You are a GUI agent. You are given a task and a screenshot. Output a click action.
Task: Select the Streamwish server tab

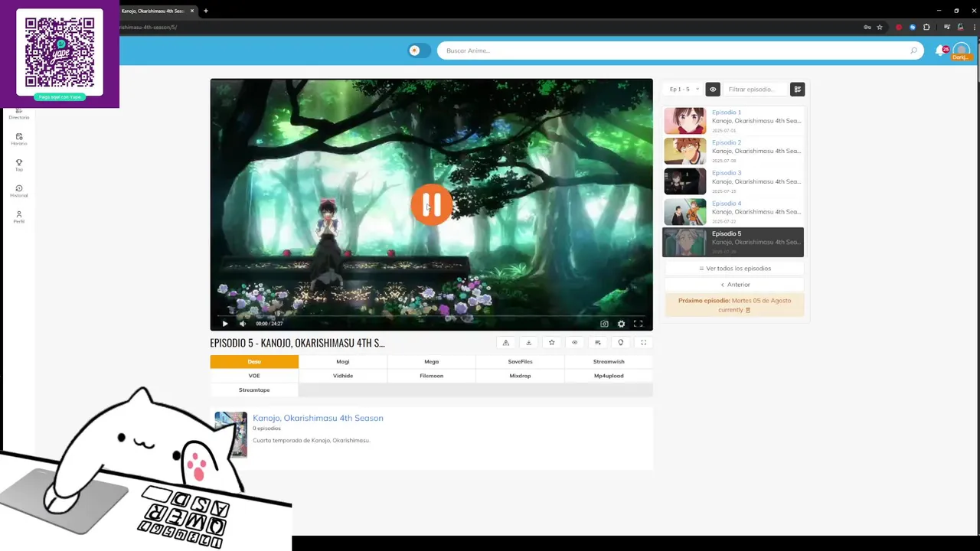(x=609, y=362)
